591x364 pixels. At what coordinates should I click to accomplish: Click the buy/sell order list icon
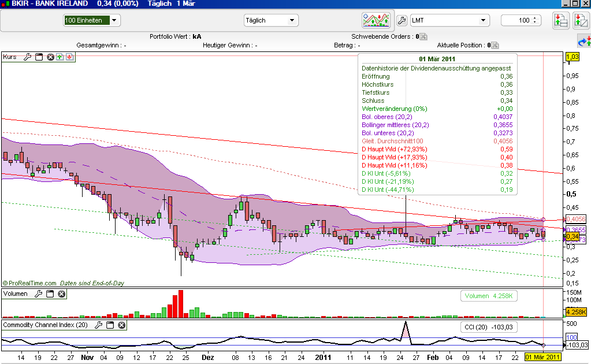[x=561, y=20]
